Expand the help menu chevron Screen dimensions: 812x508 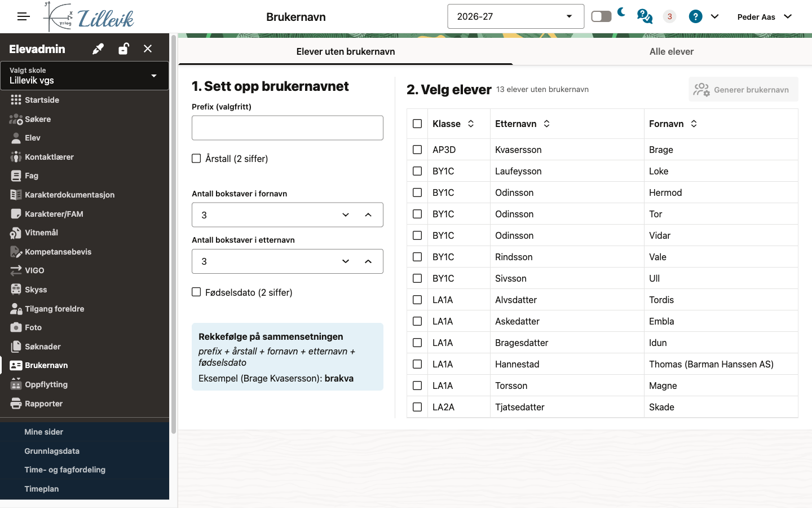coord(714,16)
